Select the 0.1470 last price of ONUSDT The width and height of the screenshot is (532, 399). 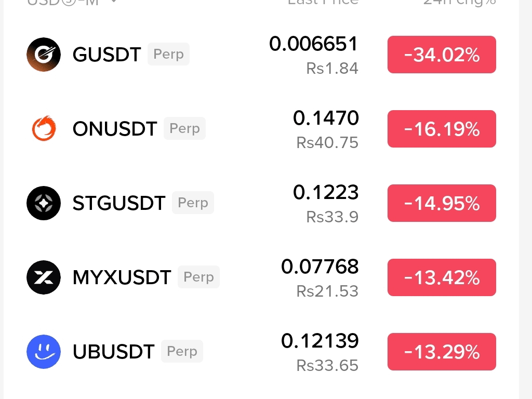point(326,118)
